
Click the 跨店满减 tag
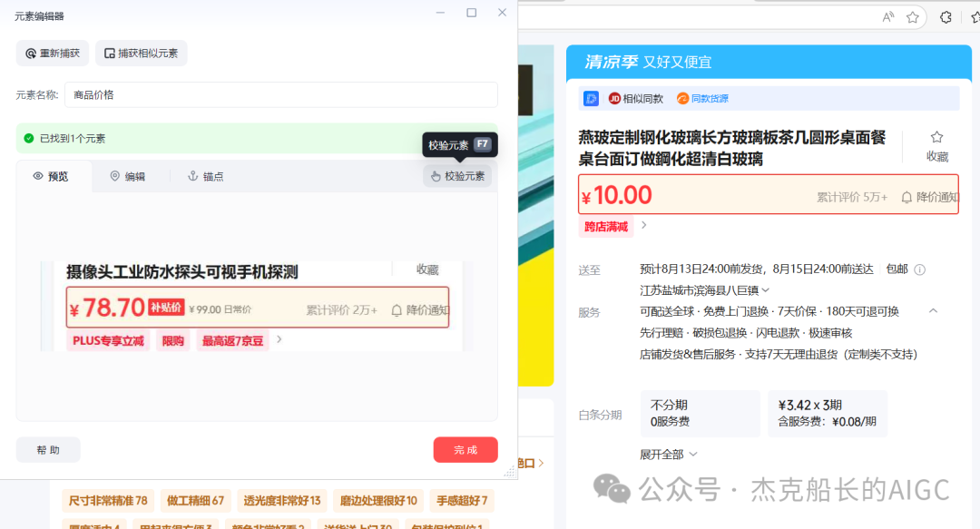tap(605, 226)
